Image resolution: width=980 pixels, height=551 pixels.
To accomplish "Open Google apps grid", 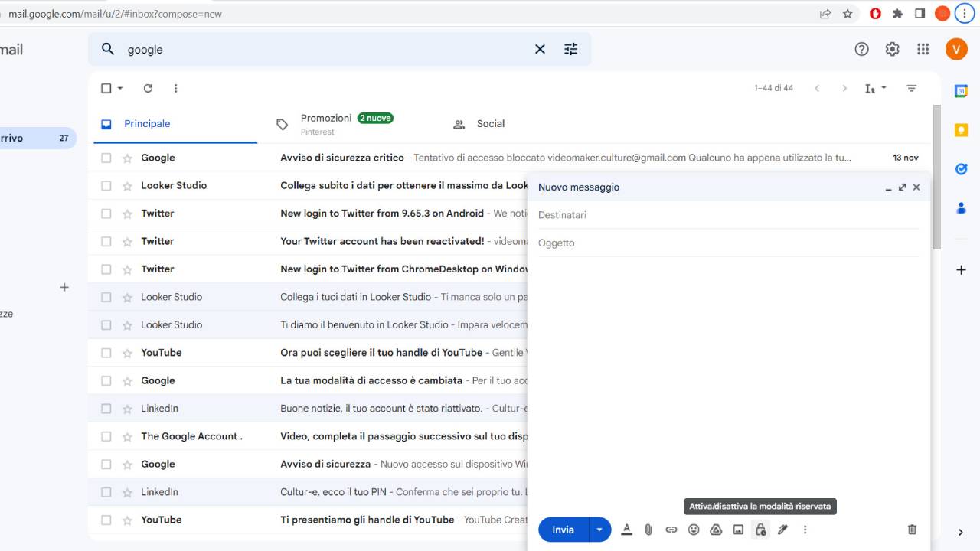I will [x=923, y=49].
